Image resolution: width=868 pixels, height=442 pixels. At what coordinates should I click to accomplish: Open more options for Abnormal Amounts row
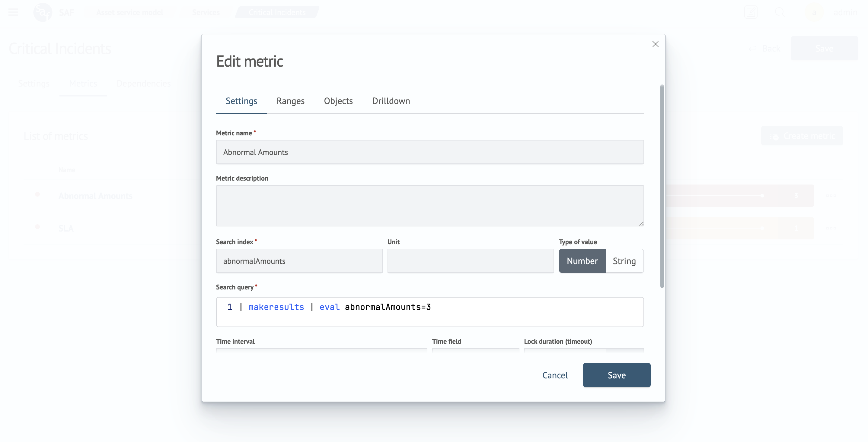[x=831, y=196]
